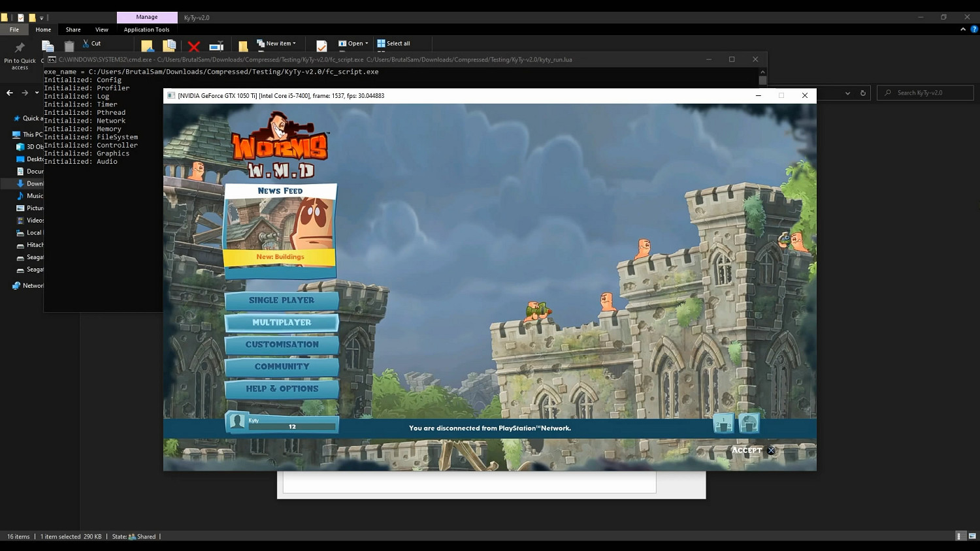Switch to the View ribbon tab

(x=102, y=29)
